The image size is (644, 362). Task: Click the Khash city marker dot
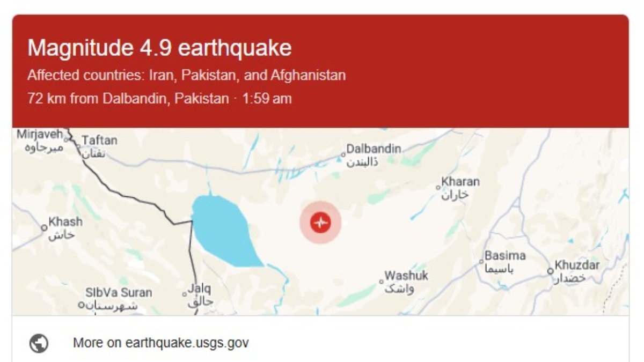tap(45, 227)
